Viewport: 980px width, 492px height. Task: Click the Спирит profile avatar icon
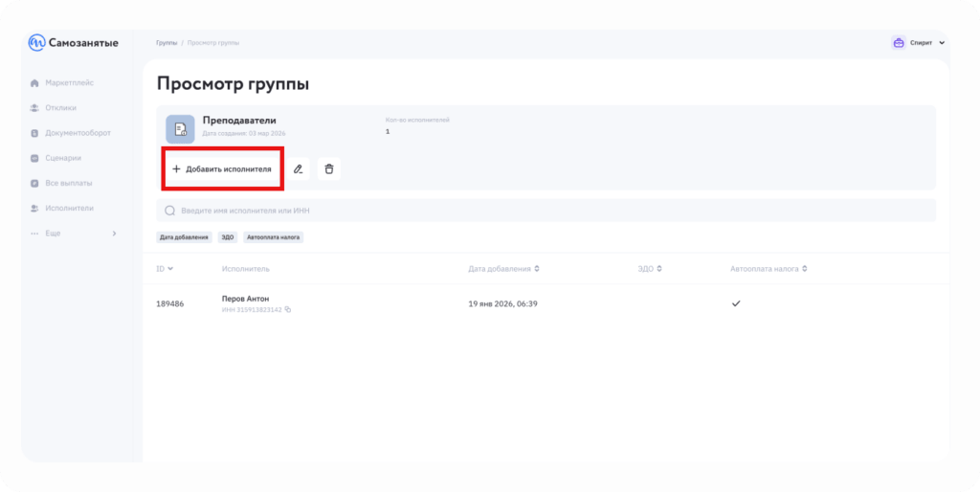[898, 43]
